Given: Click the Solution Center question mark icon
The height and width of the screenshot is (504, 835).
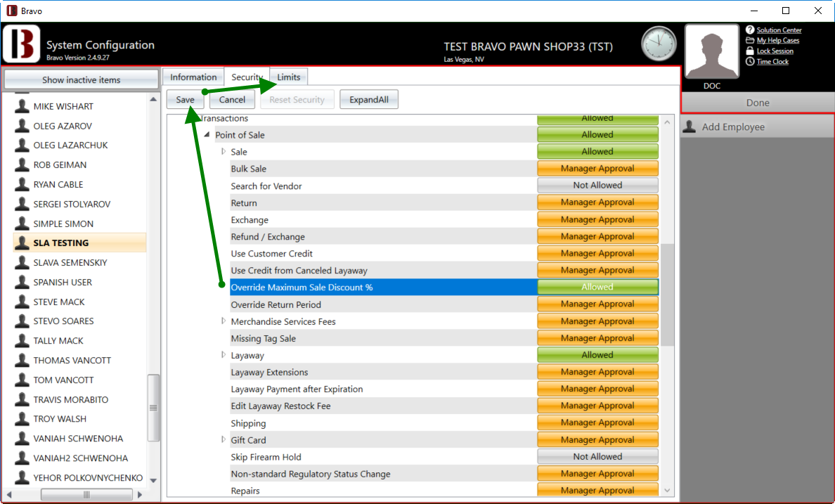Looking at the screenshot, I should (x=750, y=30).
